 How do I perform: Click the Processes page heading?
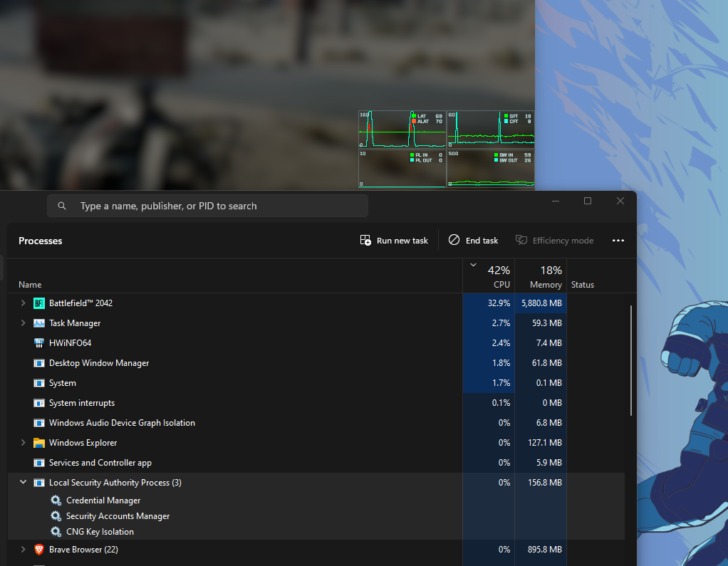pos(41,241)
